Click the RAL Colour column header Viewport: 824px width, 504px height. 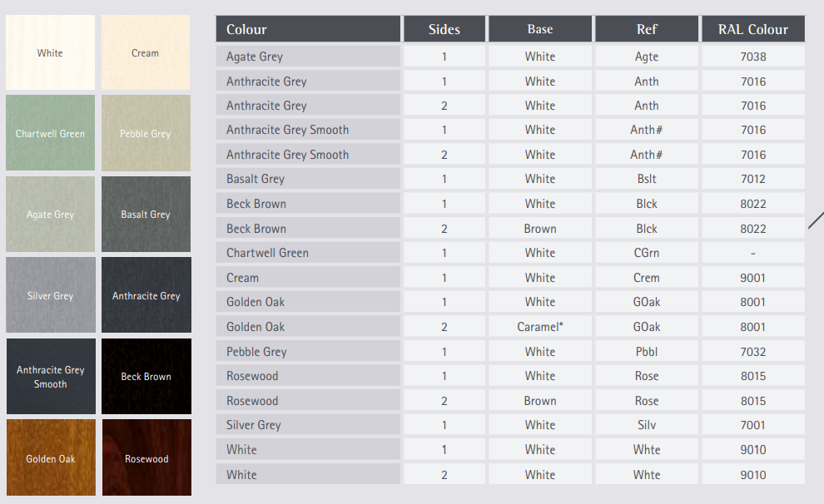[753, 29]
